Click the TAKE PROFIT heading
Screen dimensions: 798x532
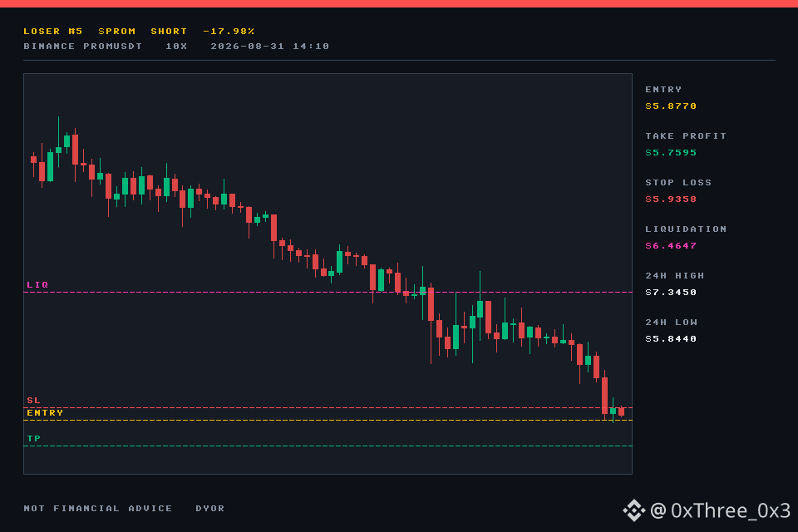(x=686, y=136)
